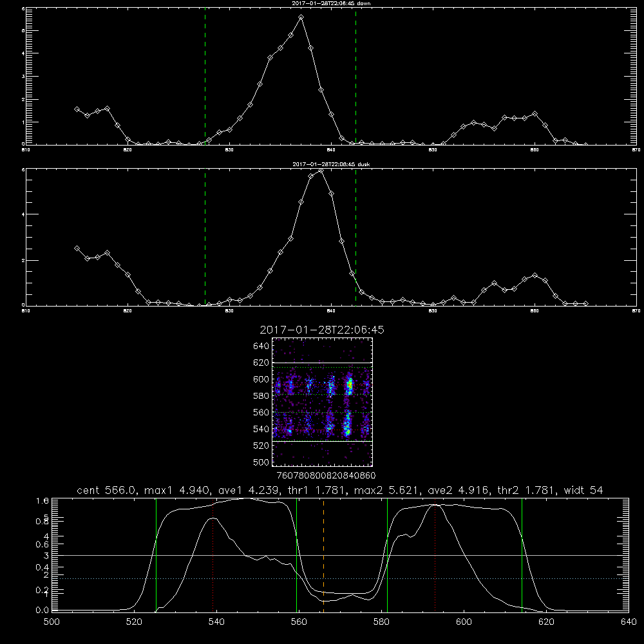Screen dimensions: 644x644
Task: Click y-axis label 0.0 of bottom plot
Action: [x=43, y=611]
